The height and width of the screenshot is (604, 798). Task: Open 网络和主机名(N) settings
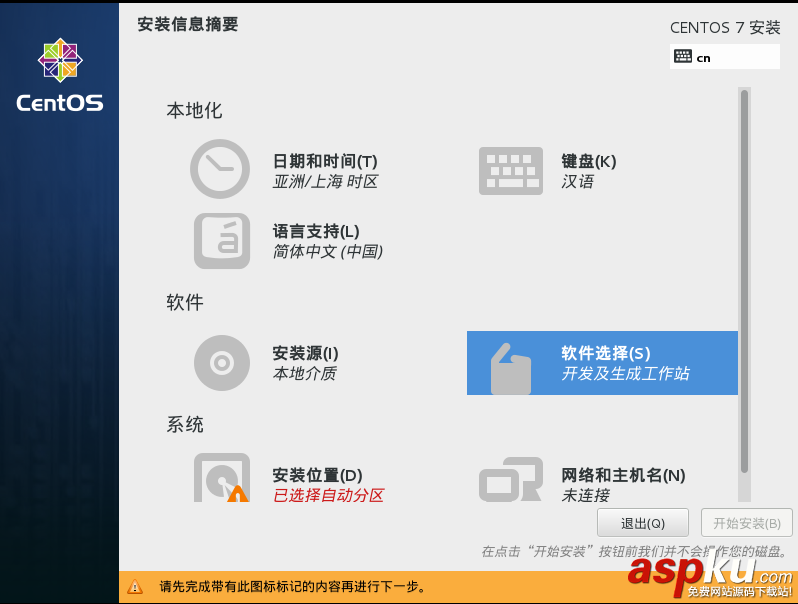coord(623,475)
